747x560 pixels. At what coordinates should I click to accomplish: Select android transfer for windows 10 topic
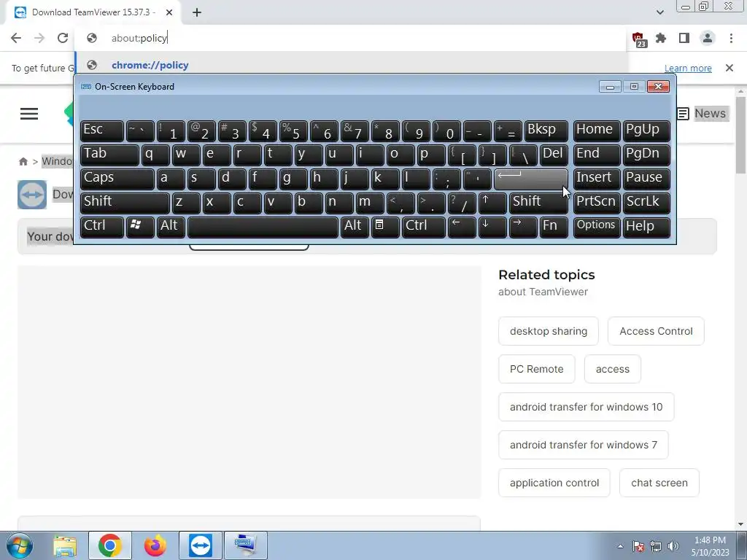click(x=586, y=407)
